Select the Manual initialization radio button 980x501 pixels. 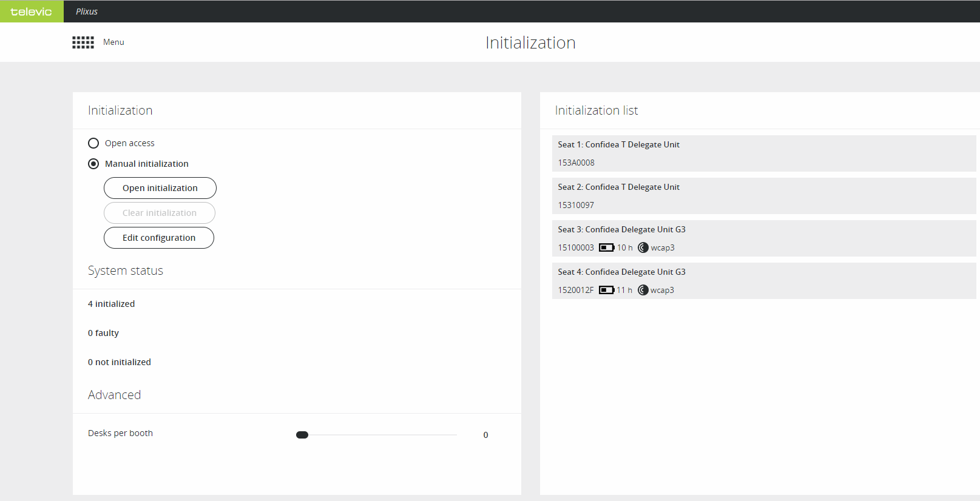point(93,164)
